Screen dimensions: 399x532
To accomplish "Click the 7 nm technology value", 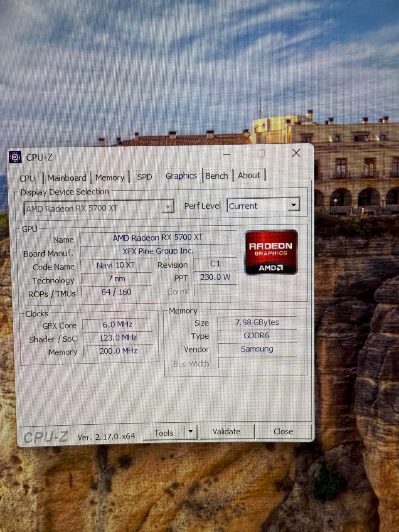I will coord(116,278).
